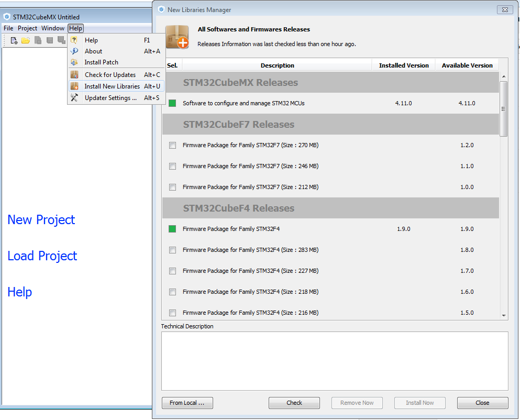Click the Help question-mark icon in menu
The image size is (520, 420).
click(74, 40)
